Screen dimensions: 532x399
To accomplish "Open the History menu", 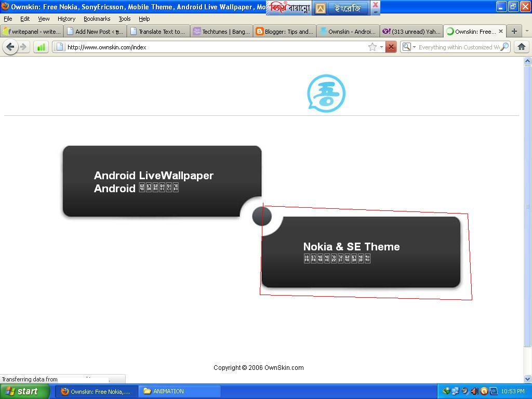I will [x=66, y=19].
